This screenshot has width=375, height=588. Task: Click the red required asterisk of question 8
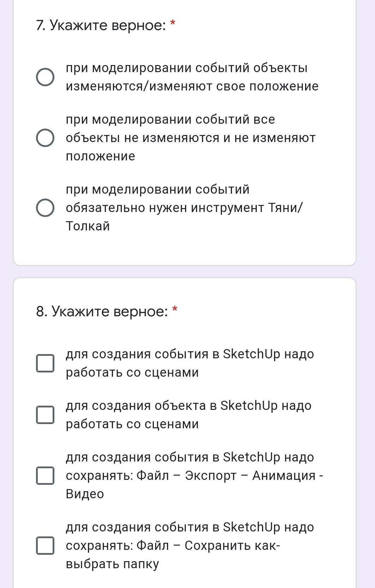[x=174, y=310]
